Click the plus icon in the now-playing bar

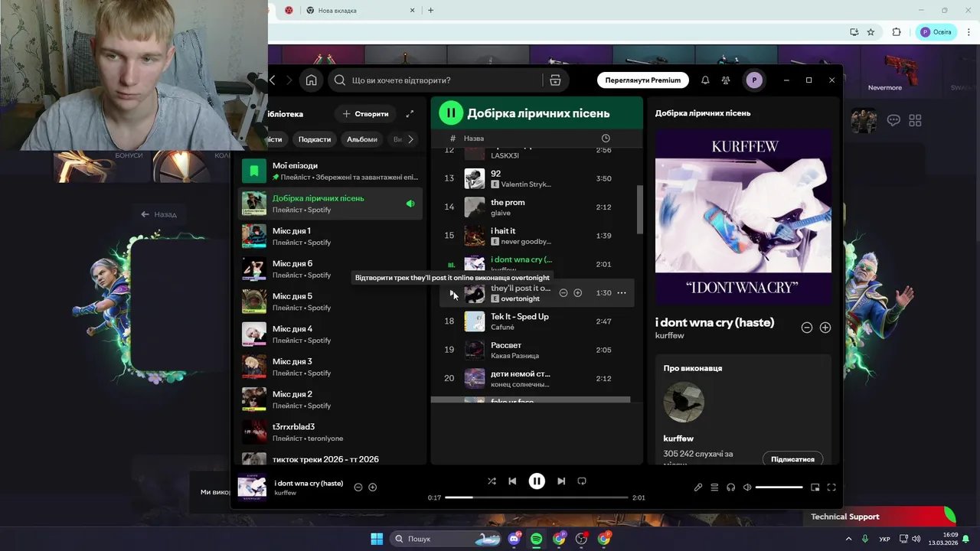click(x=373, y=487)
